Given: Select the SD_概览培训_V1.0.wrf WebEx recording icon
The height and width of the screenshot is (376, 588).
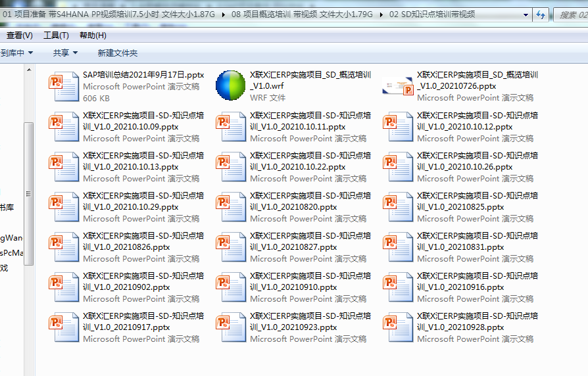Looking at the screenshot, I should click(231, 86).
